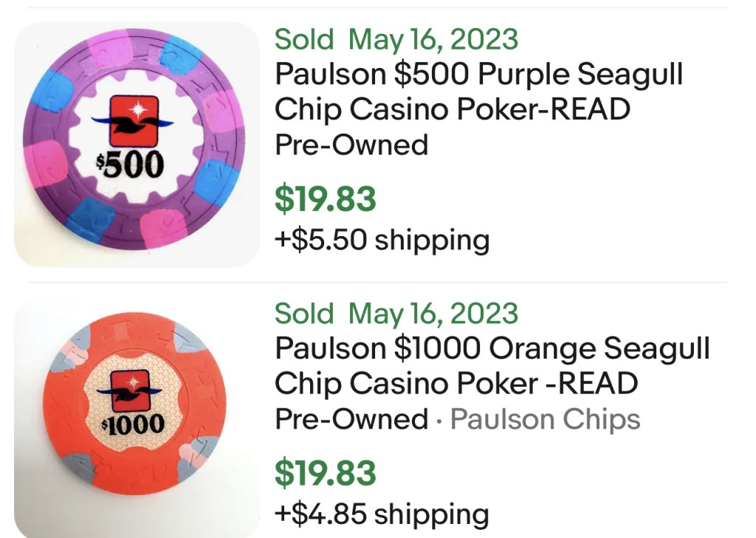Select the +$4.85 shipping text
Image resolution: width=756 pixels, height=538 pixels.
[x=382, y=514]
